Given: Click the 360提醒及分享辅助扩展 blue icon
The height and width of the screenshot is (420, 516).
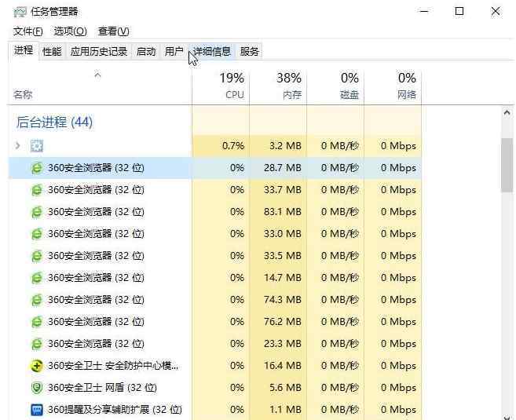Looking at the screenshot, I should click(37, 410).
